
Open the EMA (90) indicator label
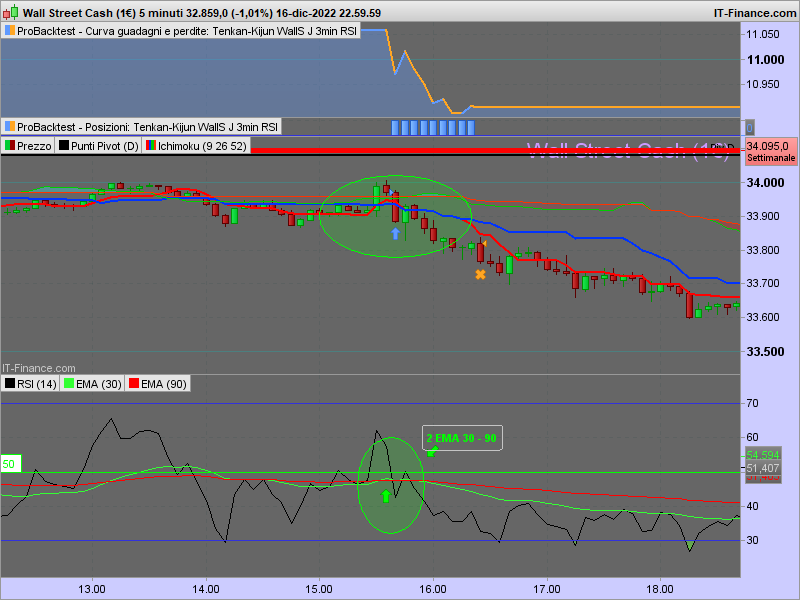pos(158,384)
